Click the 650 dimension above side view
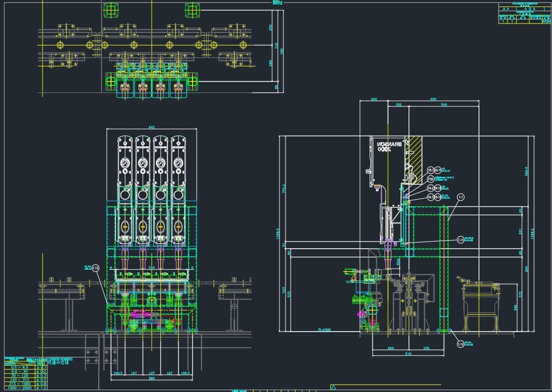552x392 pixels. point(433,99)
